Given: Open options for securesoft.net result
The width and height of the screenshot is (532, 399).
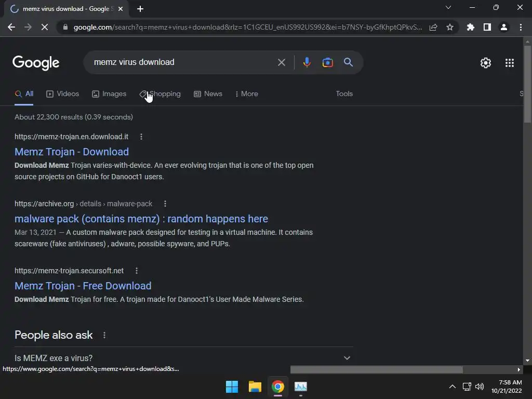Looking at the screenshot, I should pyautogui.click(x=137, y=271).
